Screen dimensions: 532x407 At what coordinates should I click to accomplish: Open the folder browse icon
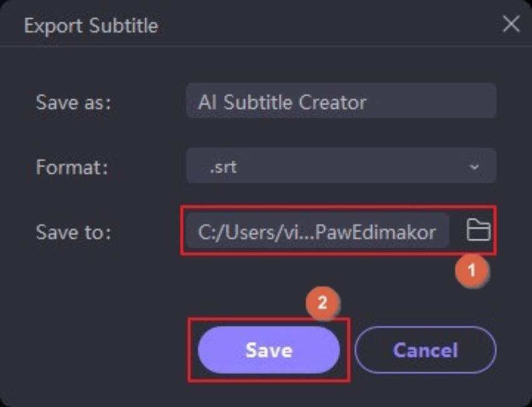pyautogui.click(x=478, y=231)
